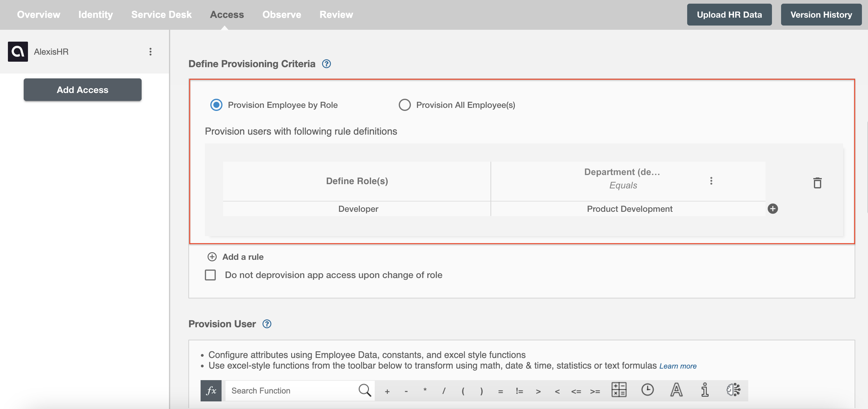Insert the not-equal operator

tap(519, 391)
